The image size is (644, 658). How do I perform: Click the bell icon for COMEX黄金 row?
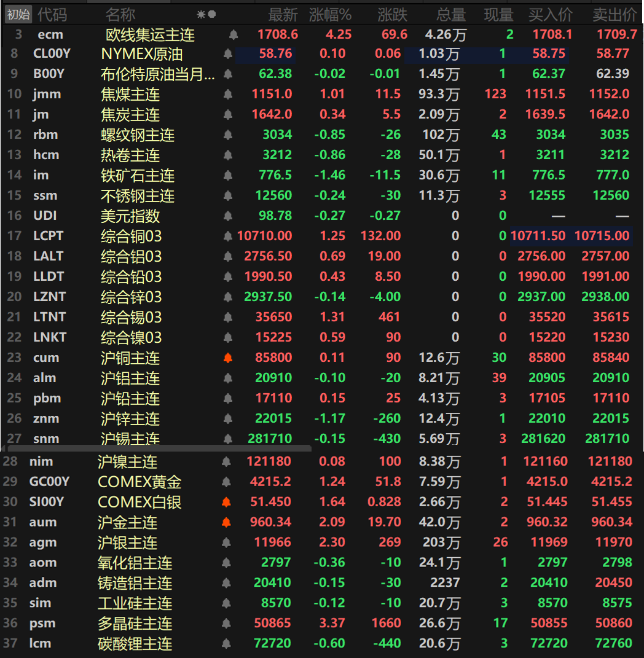coord(226,482)
